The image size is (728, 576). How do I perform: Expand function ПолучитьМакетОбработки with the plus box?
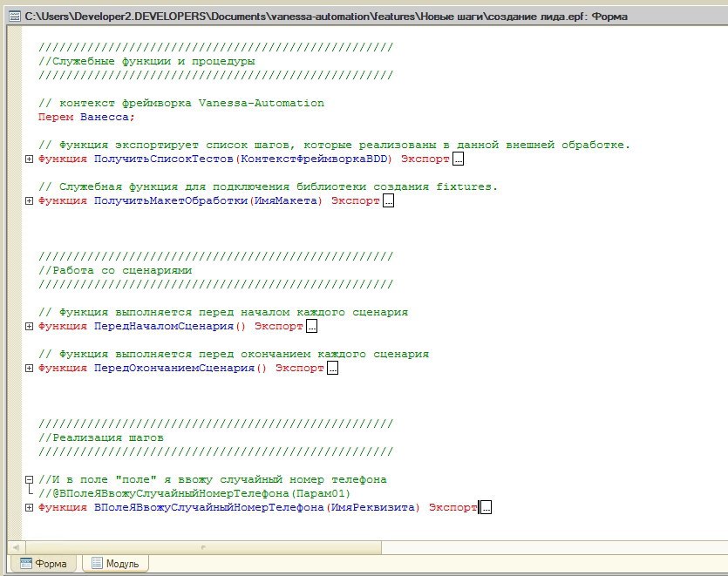coord(30,201)
